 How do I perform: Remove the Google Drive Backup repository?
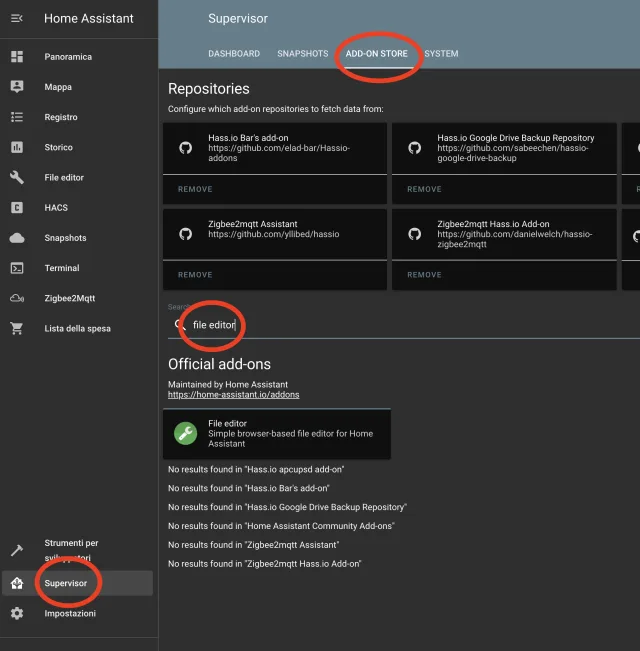(424, 189)
